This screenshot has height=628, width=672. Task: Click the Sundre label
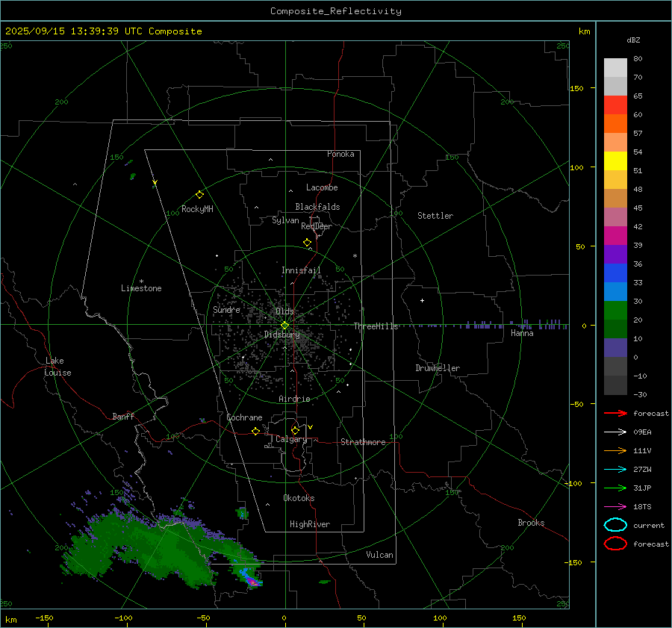(x=226, y=309)
